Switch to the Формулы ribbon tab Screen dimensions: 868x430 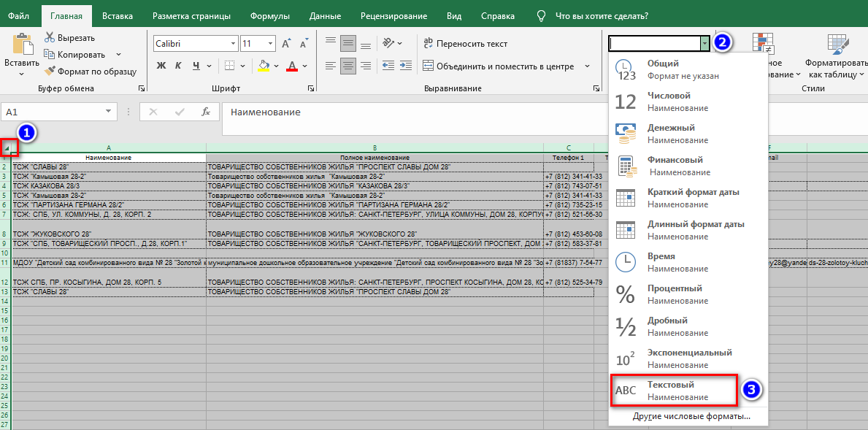(269, 15)
